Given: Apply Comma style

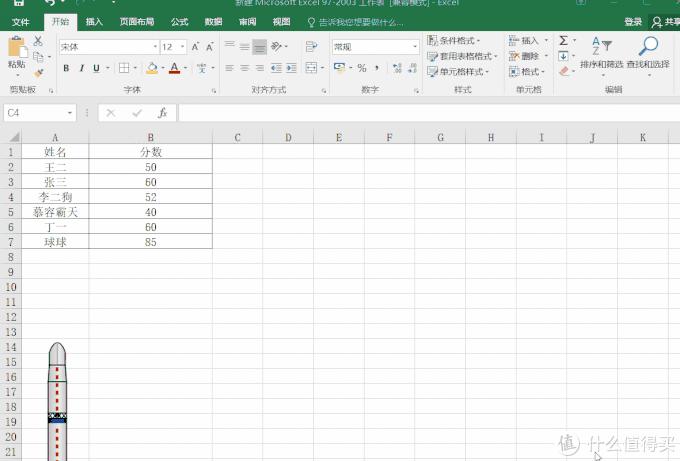Looking at the screenshot, I should coord(377,68).
